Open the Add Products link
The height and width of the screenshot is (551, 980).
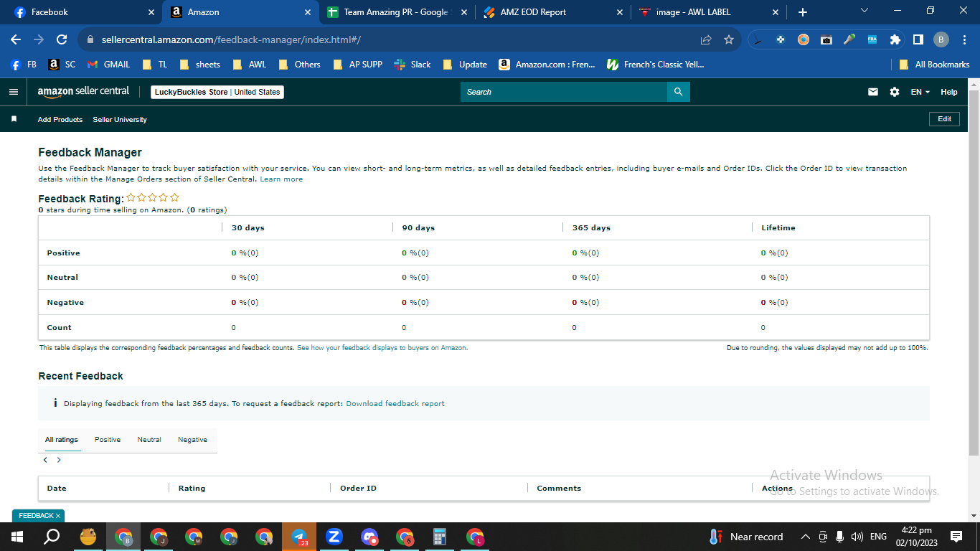[x=60, y=120]
